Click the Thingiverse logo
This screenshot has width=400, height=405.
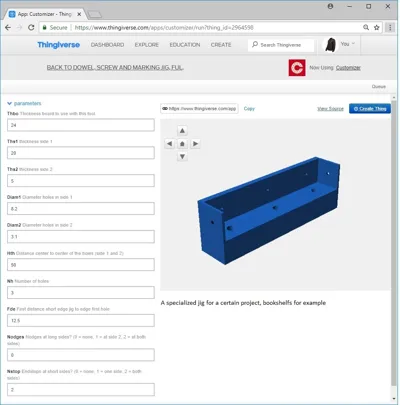coord(58,45)
